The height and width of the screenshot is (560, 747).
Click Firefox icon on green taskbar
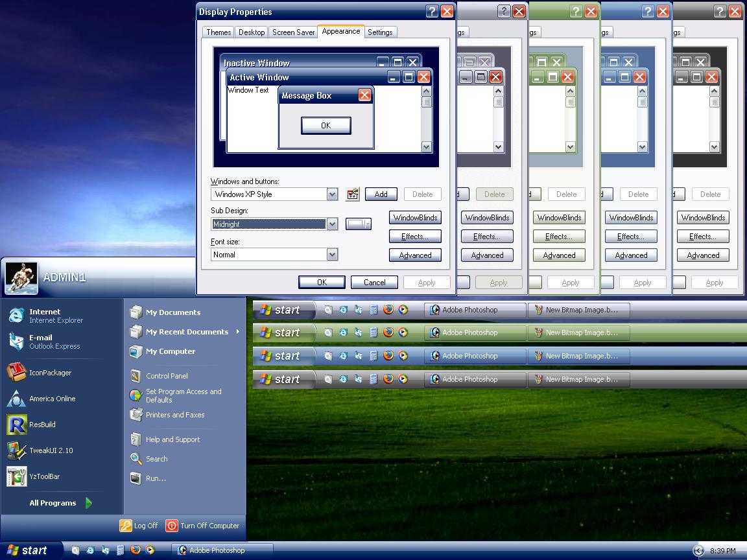pos(388,332)
